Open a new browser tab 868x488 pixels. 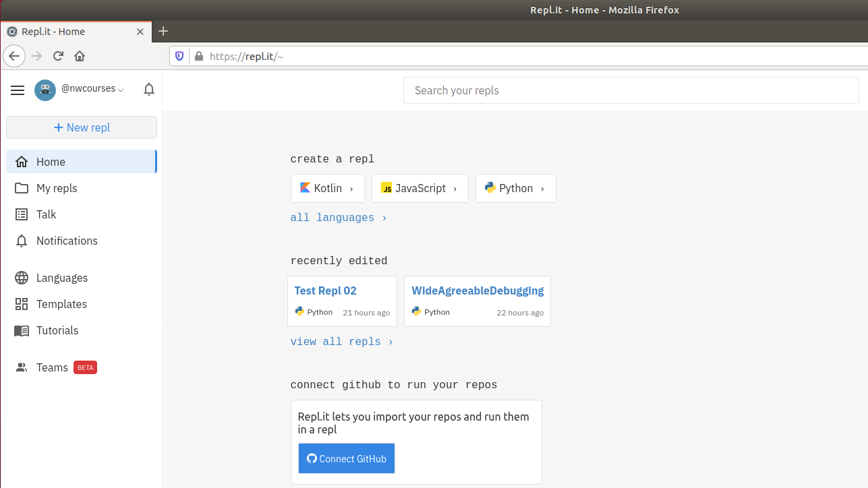pos(163,31)
